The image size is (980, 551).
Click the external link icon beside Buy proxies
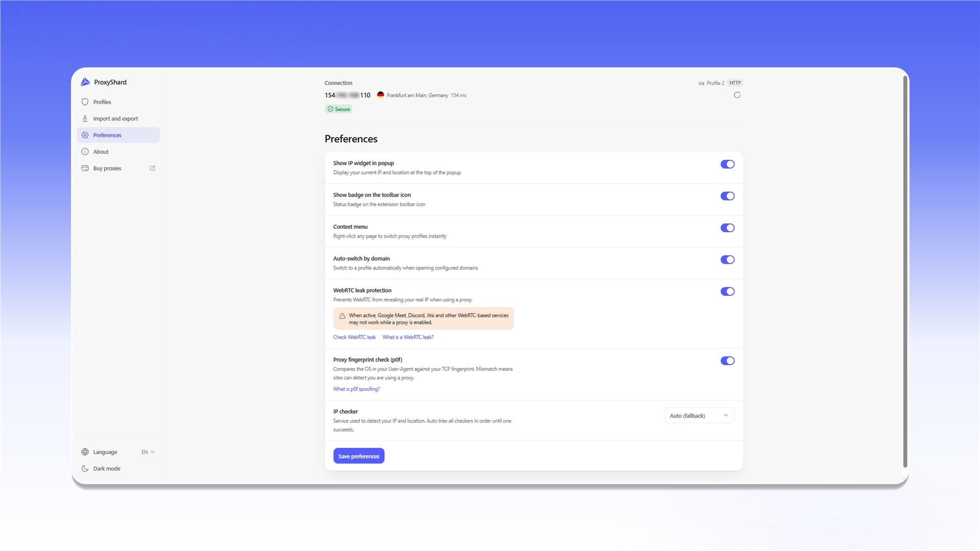[x=153, y=168]
